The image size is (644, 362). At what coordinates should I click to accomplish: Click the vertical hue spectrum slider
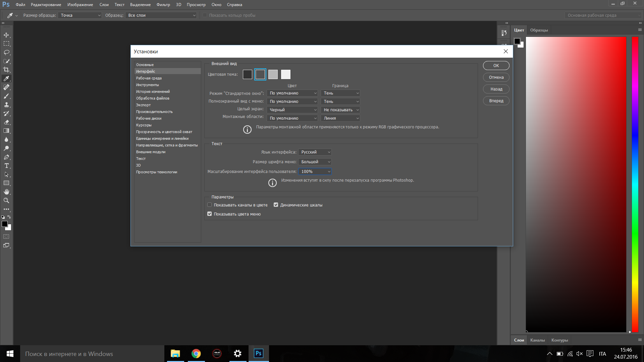tap(635, 184)
